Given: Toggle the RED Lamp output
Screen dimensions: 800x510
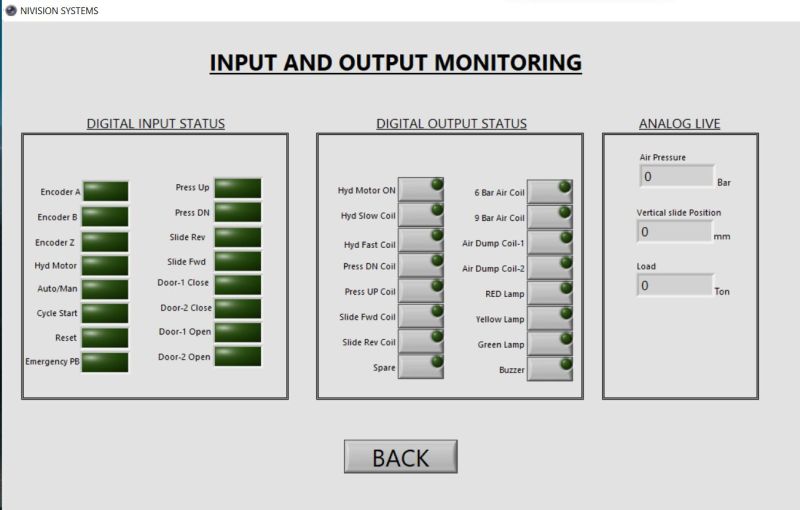Looking at the screenshot, I should click(x=550, y=293).
